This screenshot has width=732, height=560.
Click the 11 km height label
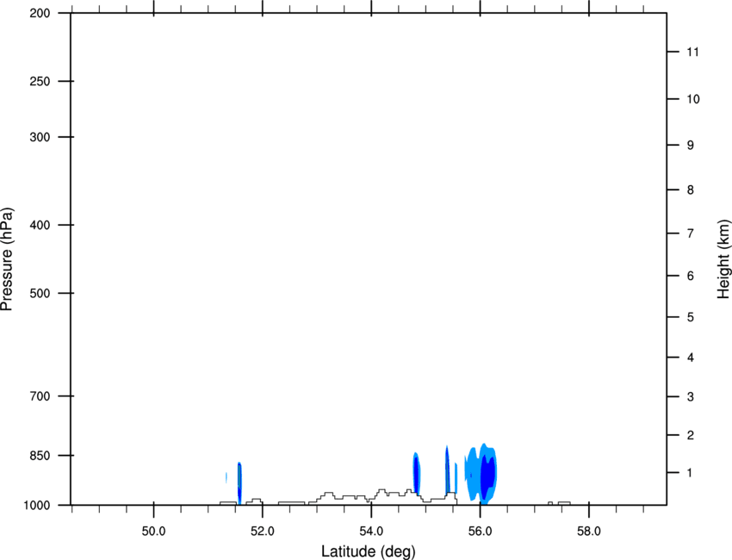(x=692, y=52)
